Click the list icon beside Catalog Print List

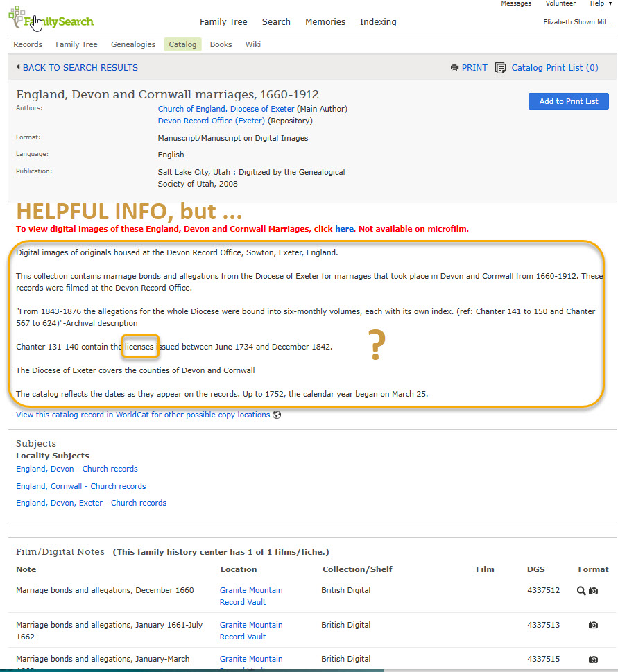[x=500, y=68]
